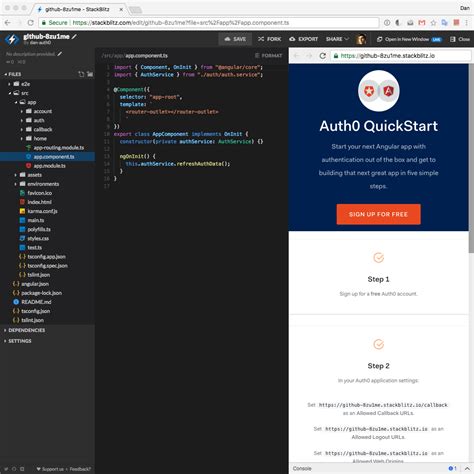Go back in preview pane
The height and width of the screenshot is (474, 474).
point(296,56)
